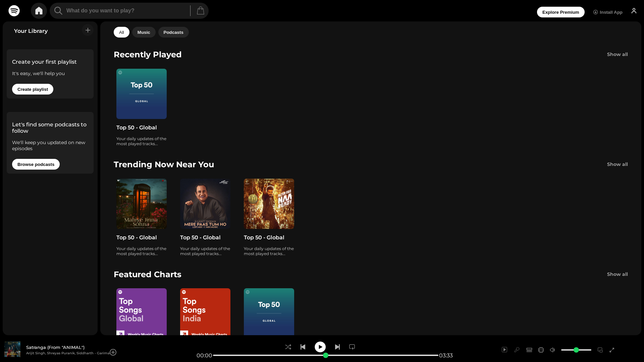Click Install App link
644x362 pixels.
click(x=608, y=12)
